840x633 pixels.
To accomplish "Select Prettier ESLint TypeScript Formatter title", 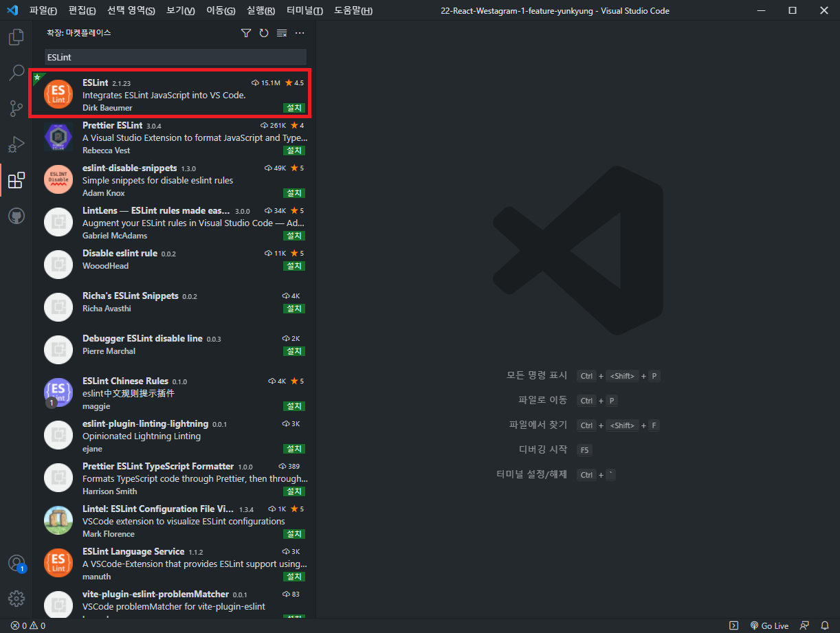I will tap(158, 466).
